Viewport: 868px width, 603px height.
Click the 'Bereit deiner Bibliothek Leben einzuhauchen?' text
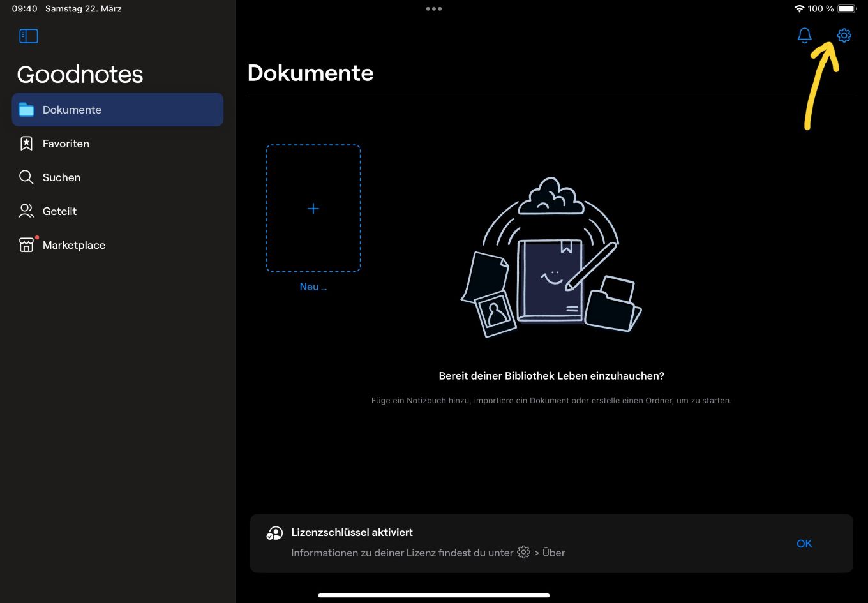[551, 376]
